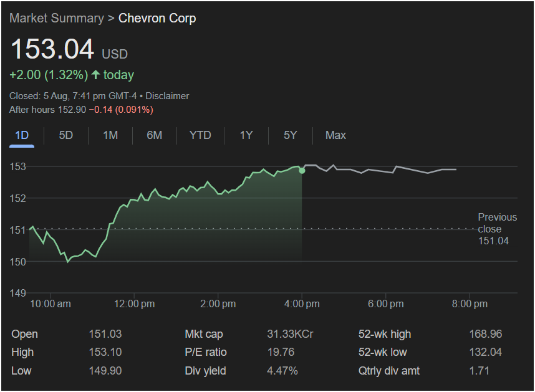535x392 pixels.
Task: Click the Qtrly div amt value 1.71
Action: point(479,371)
